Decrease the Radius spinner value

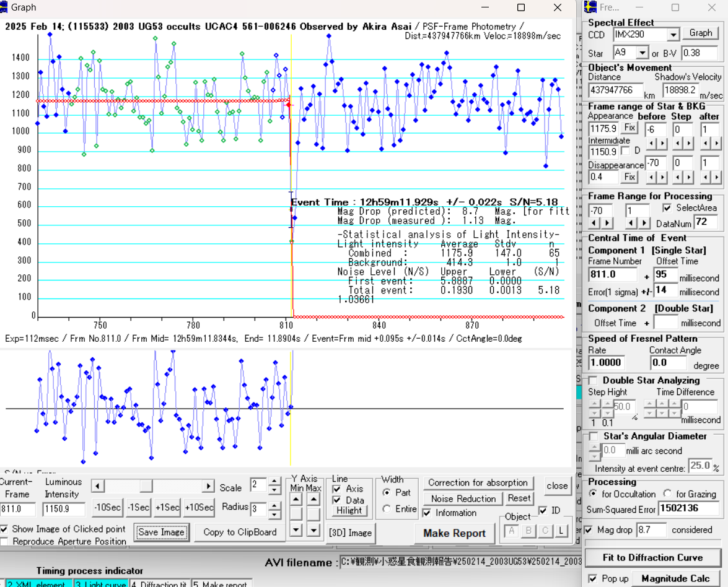pyautogui.click(x=275, y=515)
